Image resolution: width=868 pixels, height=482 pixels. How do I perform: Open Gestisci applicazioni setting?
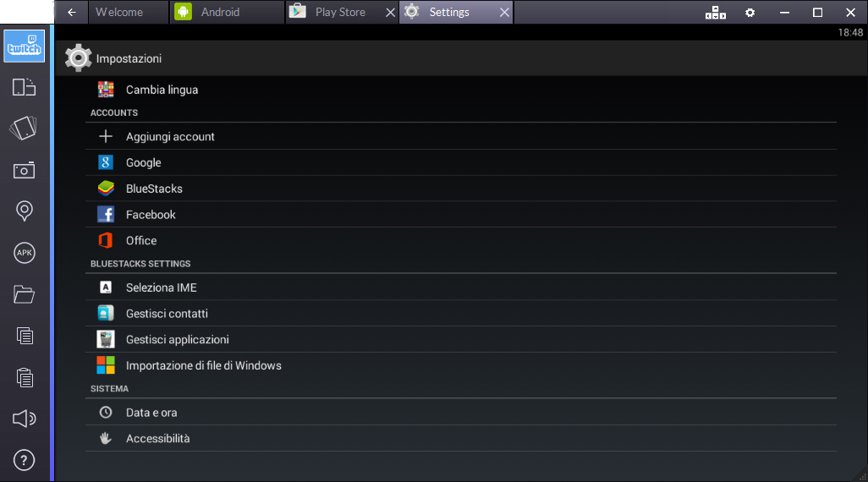(x=177, y=340)
